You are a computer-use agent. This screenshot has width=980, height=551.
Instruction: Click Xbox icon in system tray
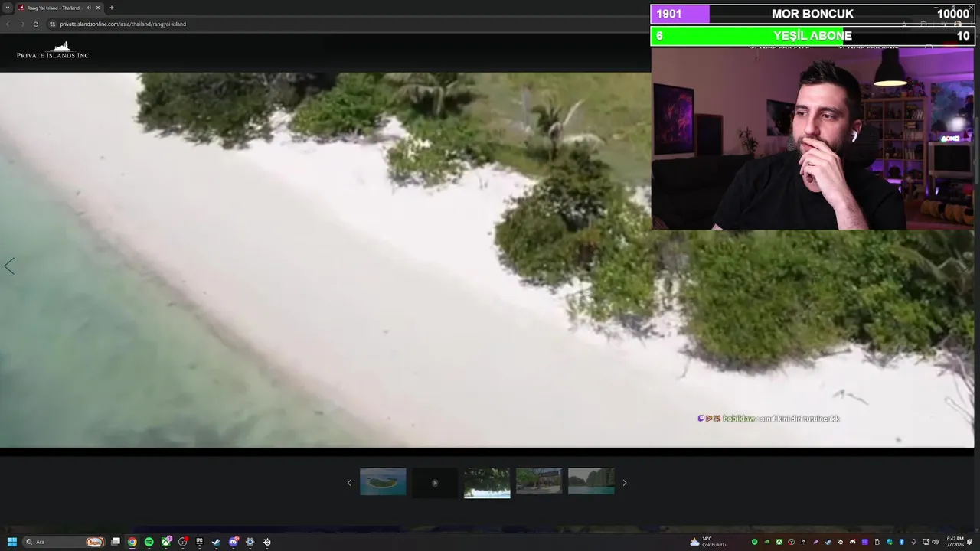point(779,542)
